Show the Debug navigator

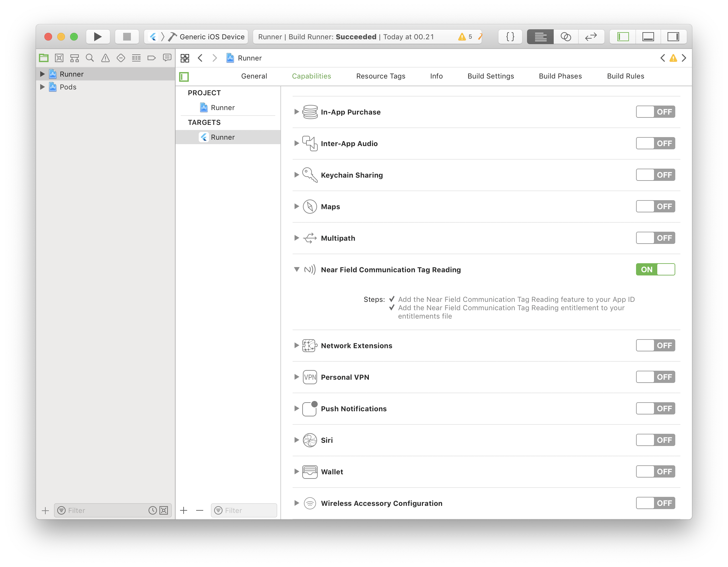(x=136, y=57)
